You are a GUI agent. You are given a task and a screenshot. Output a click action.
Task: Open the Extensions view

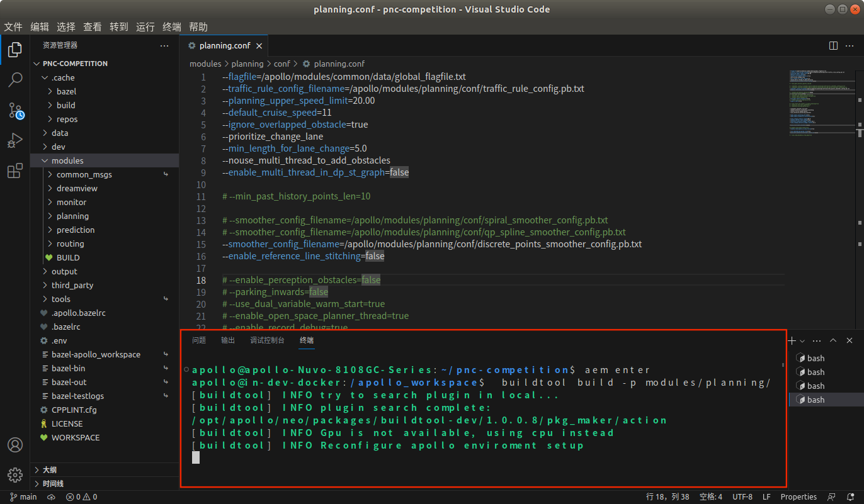click(15, 171)
